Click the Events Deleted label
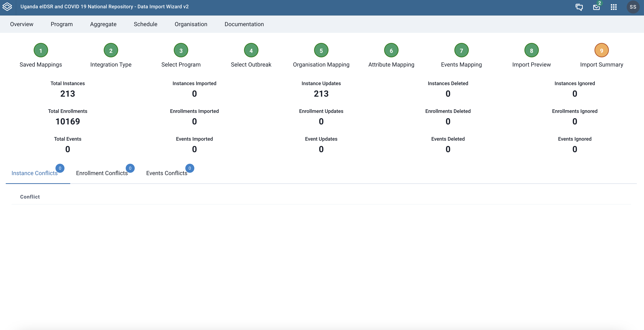Image resolution: width=644 pixels, height=330 pixels. [x=448, y=139]
